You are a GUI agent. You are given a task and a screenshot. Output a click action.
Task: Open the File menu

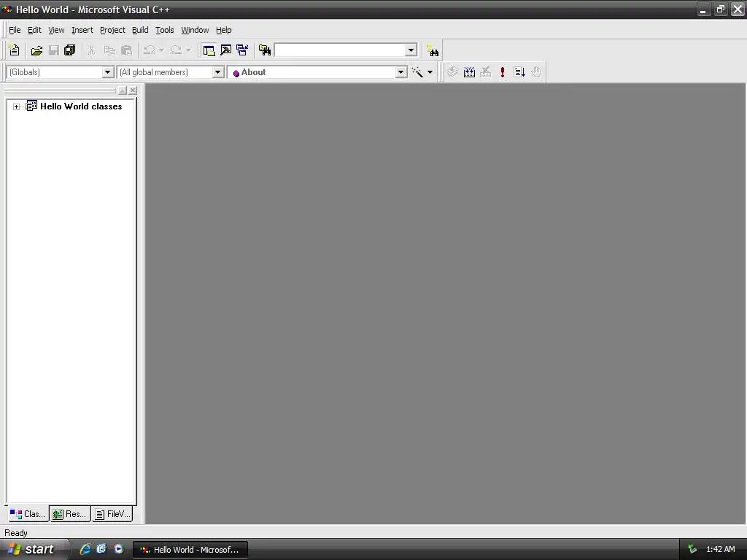15,30
